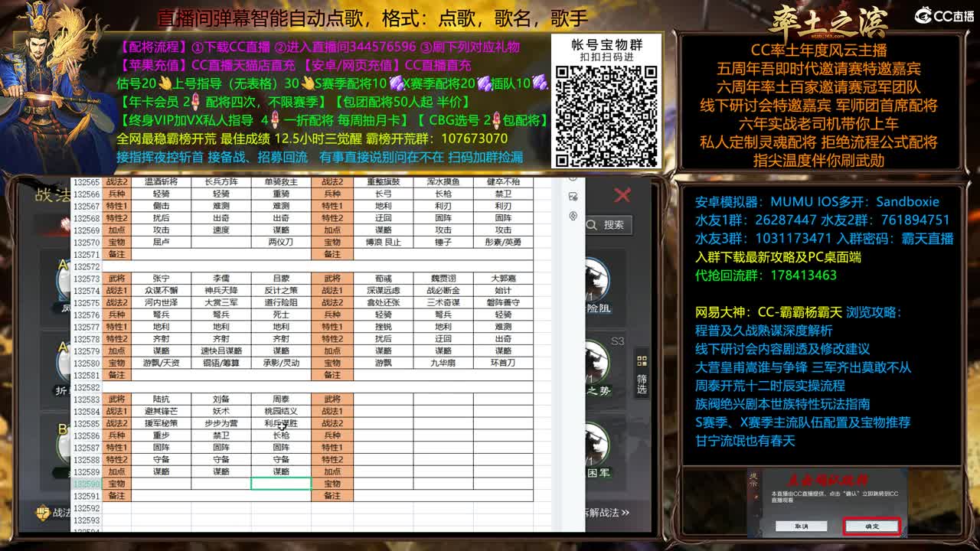This screenshot has height=551, width=980.
Task: Click the topmost circle icon on the side toolbar
Action: [572, 180]
